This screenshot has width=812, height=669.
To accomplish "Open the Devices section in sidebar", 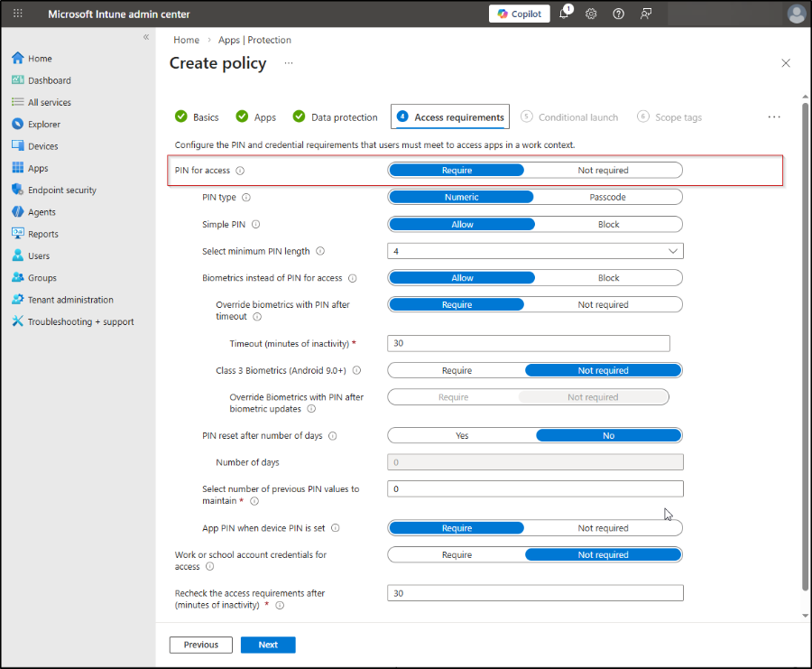I will coord(42,145).
